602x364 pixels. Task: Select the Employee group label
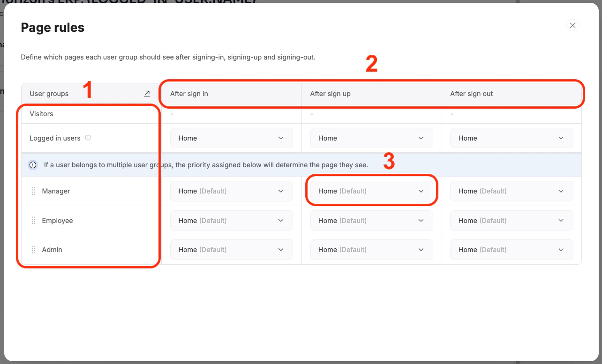point(57,221)
